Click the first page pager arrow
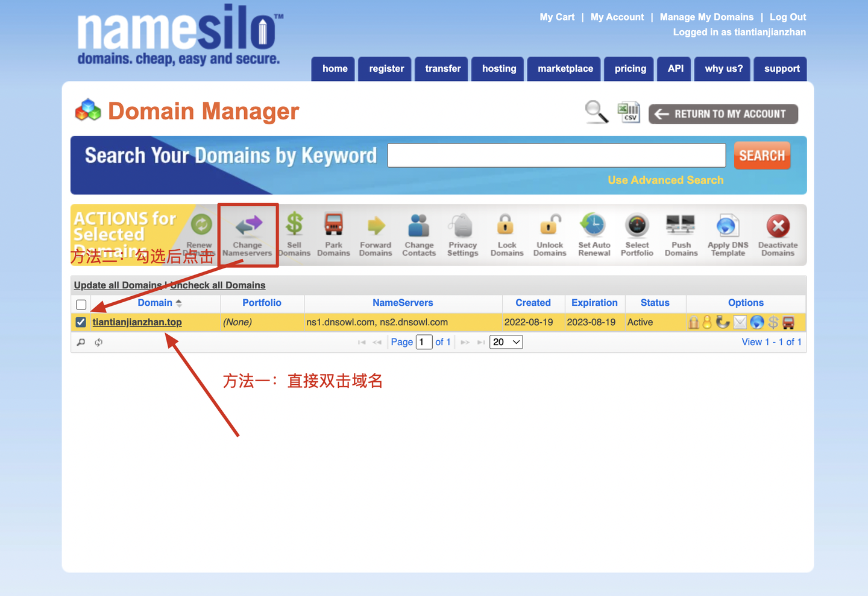868x596 pixels. pyautogui.click(x=362, y=342)
